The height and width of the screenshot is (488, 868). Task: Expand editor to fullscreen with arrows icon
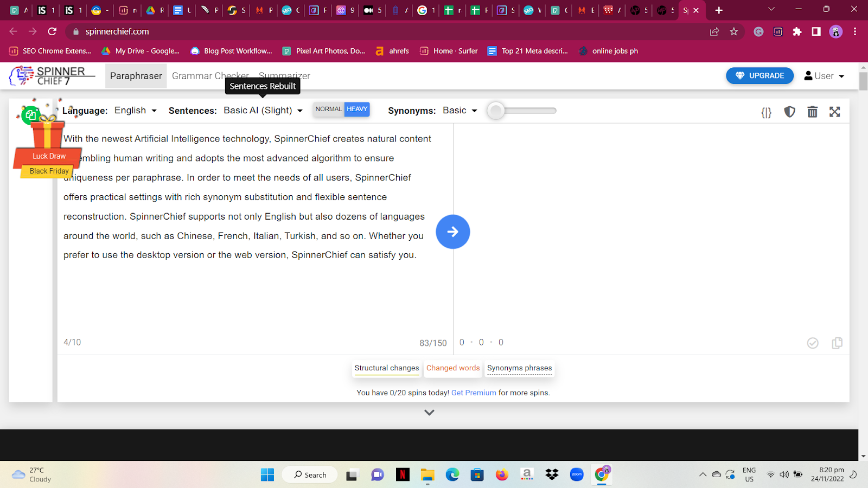[x=835, y=112]
